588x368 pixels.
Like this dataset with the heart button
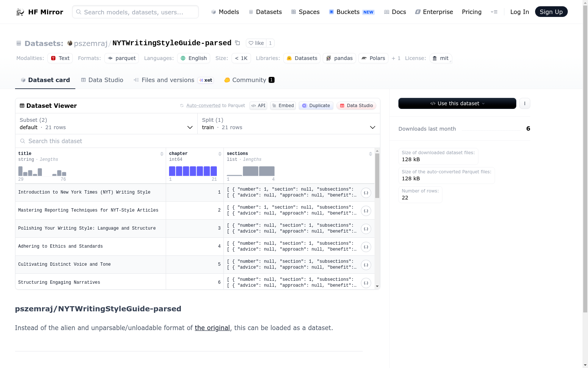click(256, 43)
